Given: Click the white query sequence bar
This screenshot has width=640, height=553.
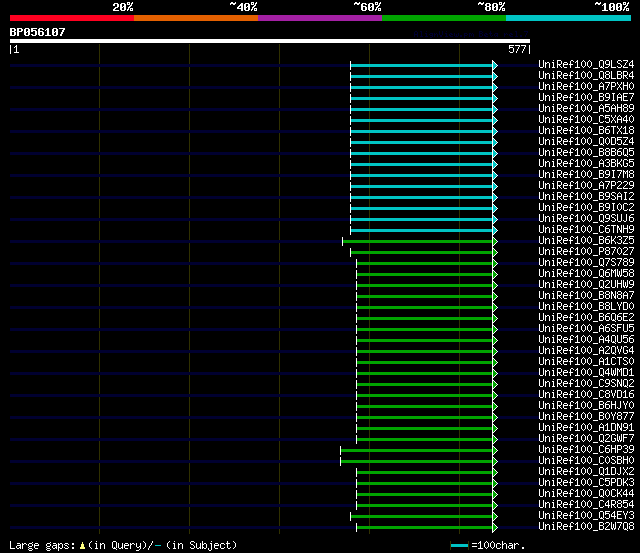Looking at the screenshot, I should (x=270, y=41).
